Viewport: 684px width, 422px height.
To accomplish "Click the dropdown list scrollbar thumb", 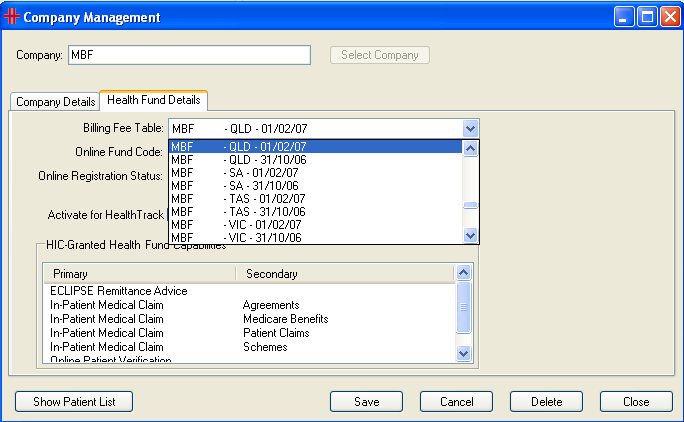I will (x=470, y=205).
